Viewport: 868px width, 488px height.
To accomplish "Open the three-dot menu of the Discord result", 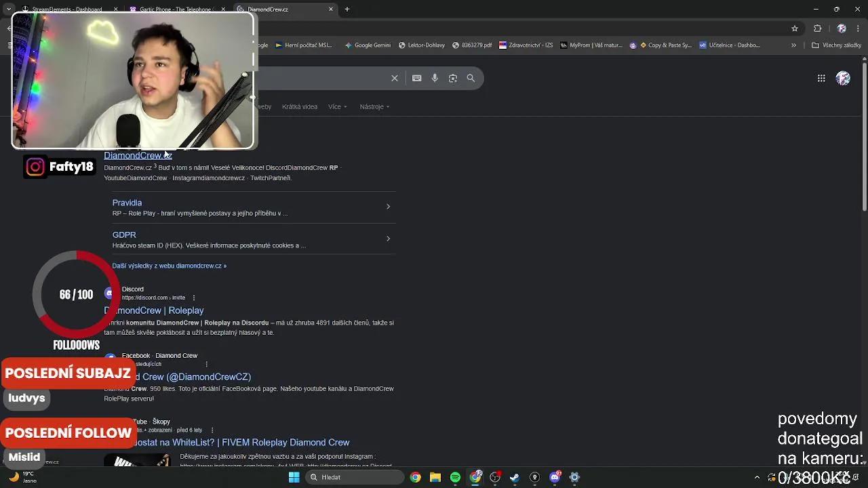I will 194,298.
